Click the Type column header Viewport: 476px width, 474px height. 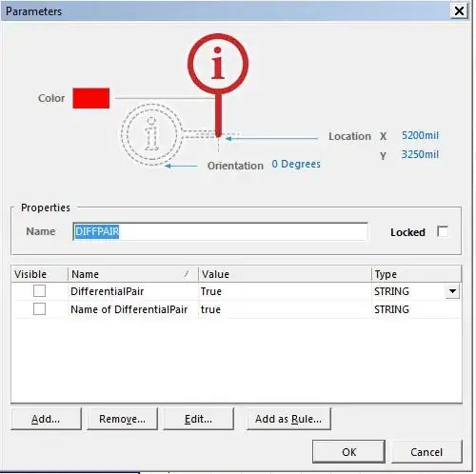tap(416, 274)
